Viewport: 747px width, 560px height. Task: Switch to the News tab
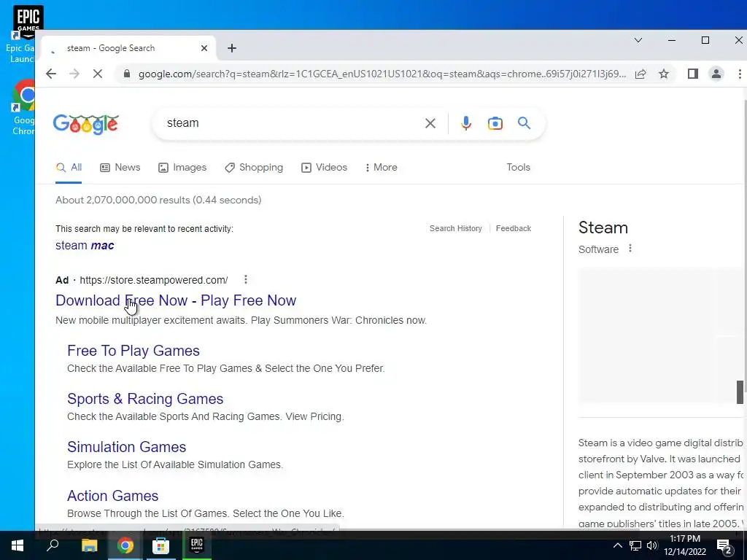point(120,168)
